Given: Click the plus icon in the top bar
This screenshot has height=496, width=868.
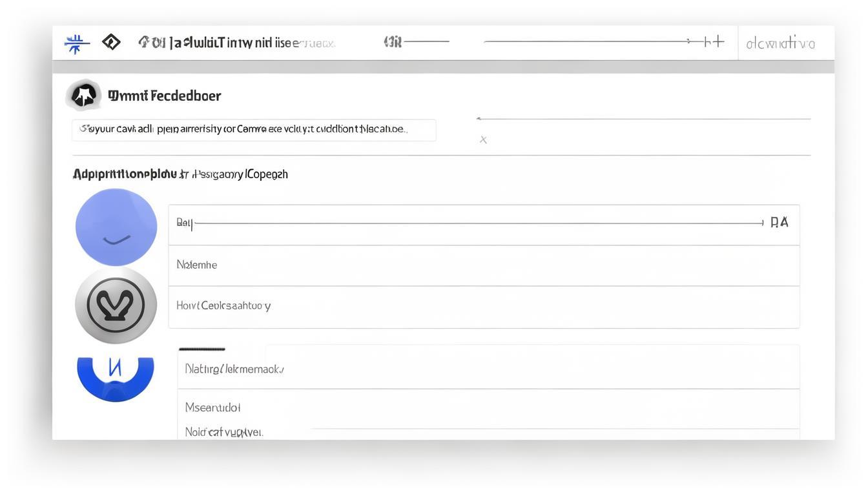Looking at the screenshot, I should [714, 42].
